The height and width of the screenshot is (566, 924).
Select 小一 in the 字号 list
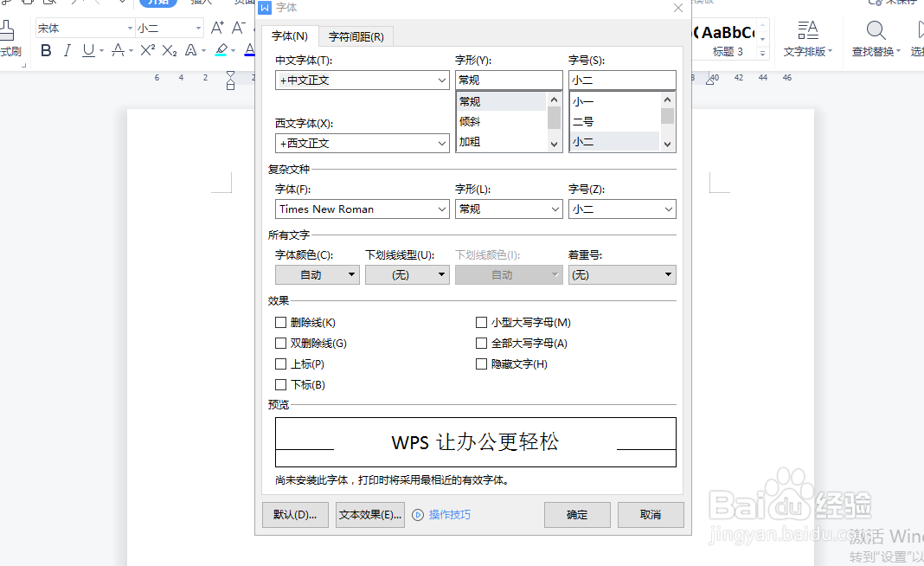pos(614,101)
